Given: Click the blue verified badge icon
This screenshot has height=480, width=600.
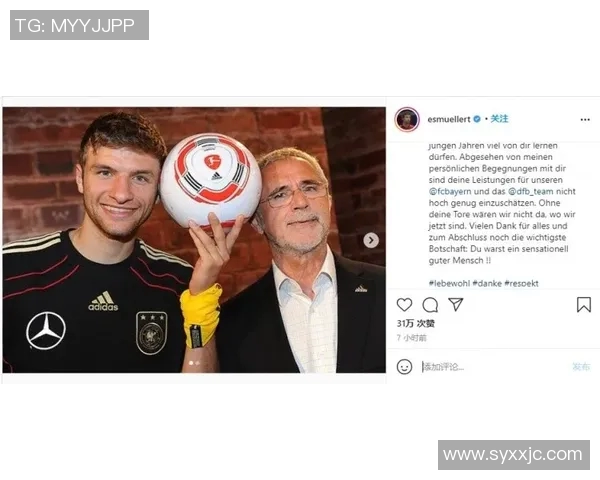Looking at the screenshot, I should (477, 119).
